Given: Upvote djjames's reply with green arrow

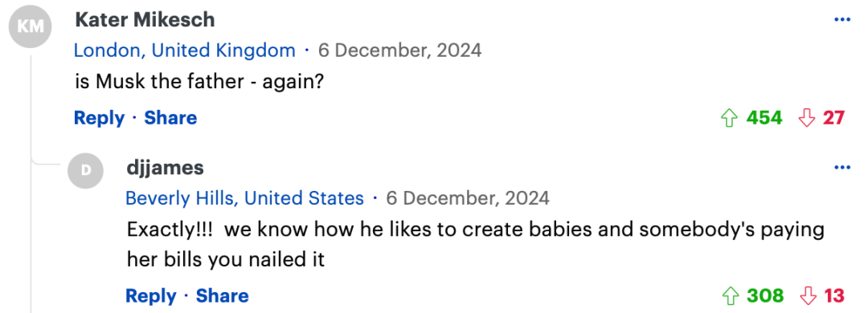Looking at the screenshot, I should [x=731, y=296].
